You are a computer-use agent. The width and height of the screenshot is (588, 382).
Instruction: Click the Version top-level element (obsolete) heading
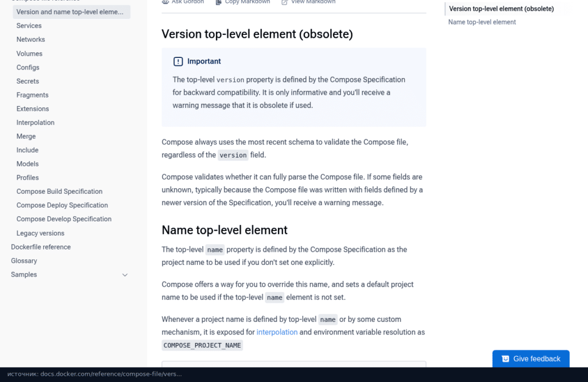[x=257, y=34]
